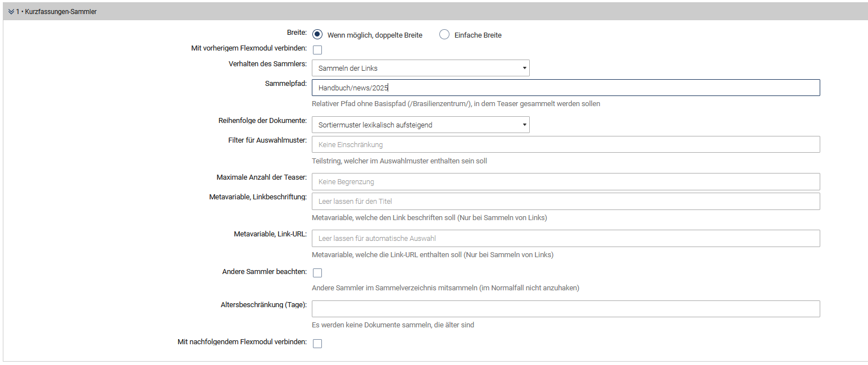This screenshot has width=868, height=365.
Task: Collapse the Kurzfassungen-Sammler section chevron
Action: click(11, 11)
